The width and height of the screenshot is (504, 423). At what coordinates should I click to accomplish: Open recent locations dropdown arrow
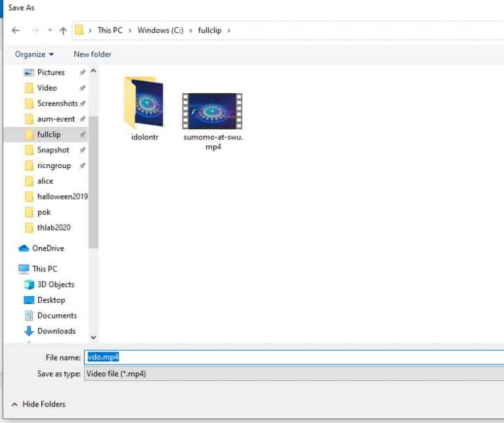click(x=50, y=30)
